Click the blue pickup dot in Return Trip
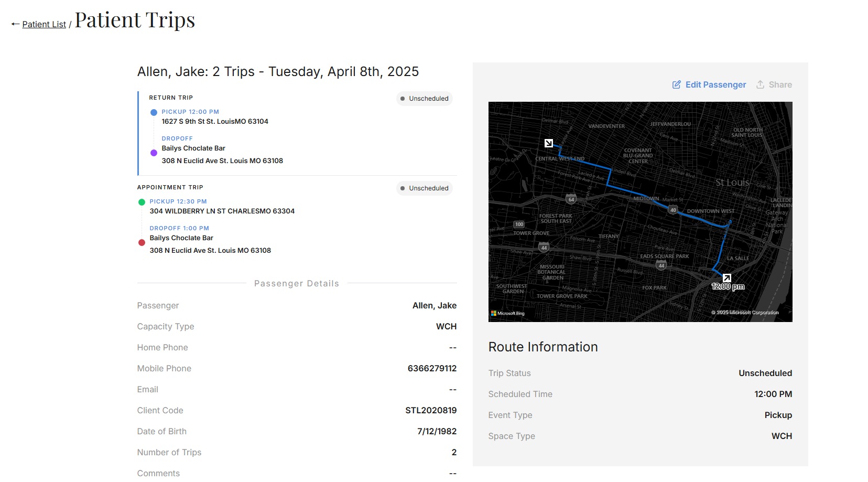This screenshot has width=868, height=482. click(x=154, y=112)
